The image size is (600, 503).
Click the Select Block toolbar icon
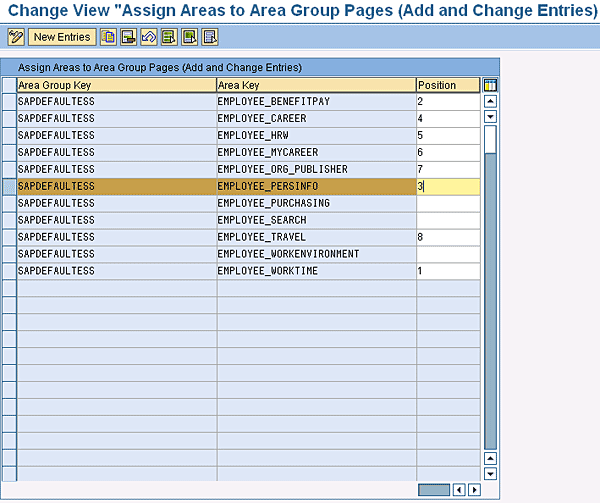click(188, 37)
